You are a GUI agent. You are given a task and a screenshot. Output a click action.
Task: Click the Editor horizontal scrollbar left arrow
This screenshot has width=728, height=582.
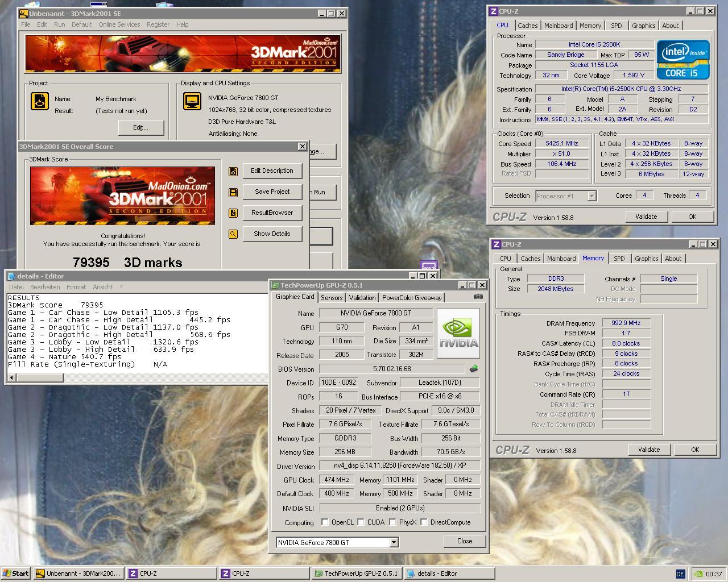click(x=11, y=378)
